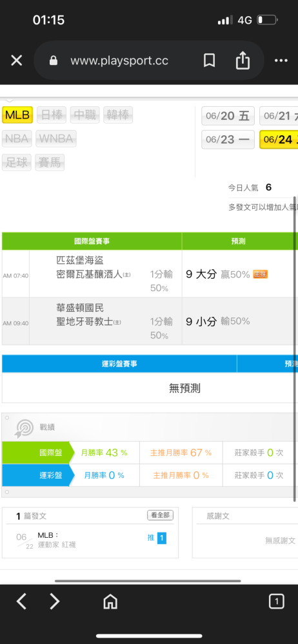Open the tab count icon showing 1
This screenshot has width=298, height=644.
[x=276, y=601]
